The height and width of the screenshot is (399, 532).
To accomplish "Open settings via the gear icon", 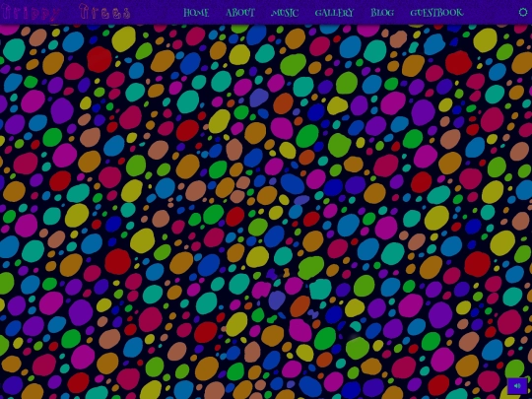I will click(523, 12).
